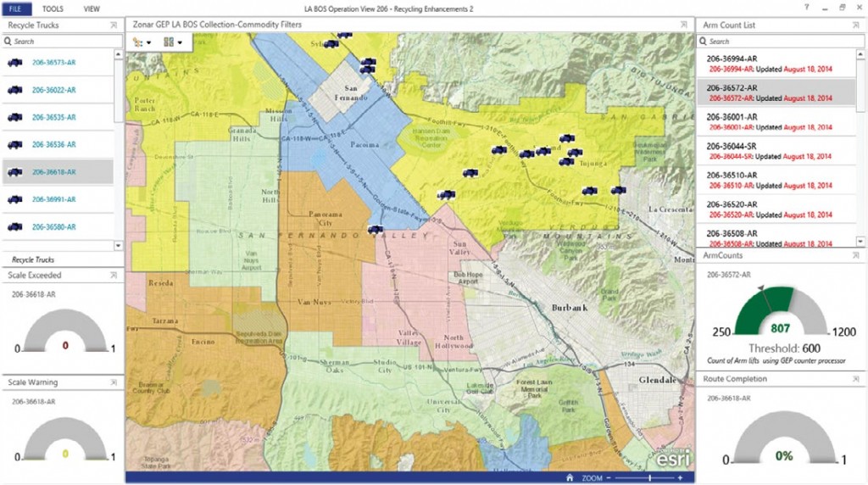Maximize the ArmCounts gauge panel icon

tap(856, 256)
